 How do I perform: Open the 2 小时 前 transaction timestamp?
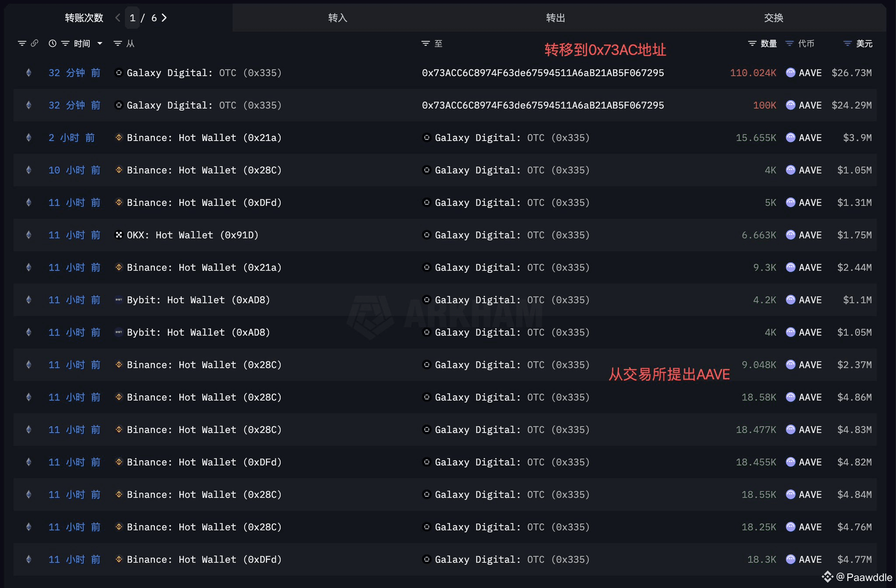pos(71,138)
